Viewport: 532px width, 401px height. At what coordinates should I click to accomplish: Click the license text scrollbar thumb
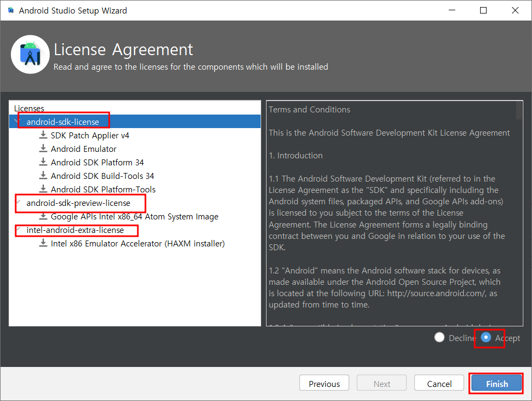[519, 110]
